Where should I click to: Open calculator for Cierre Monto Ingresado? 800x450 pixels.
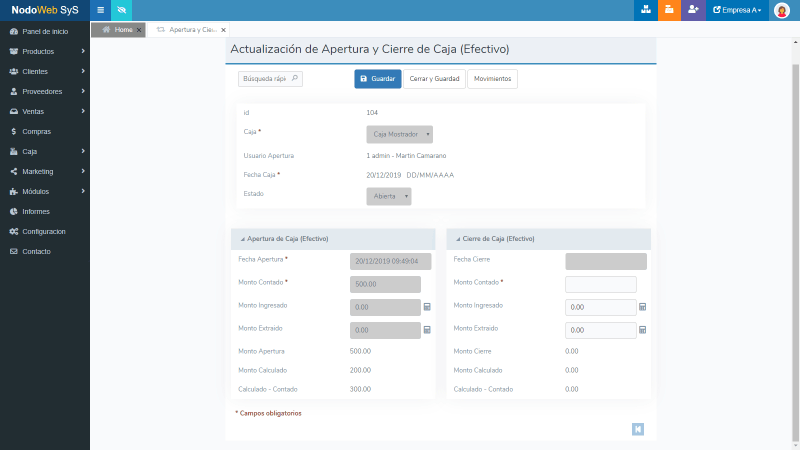(643, 307)
